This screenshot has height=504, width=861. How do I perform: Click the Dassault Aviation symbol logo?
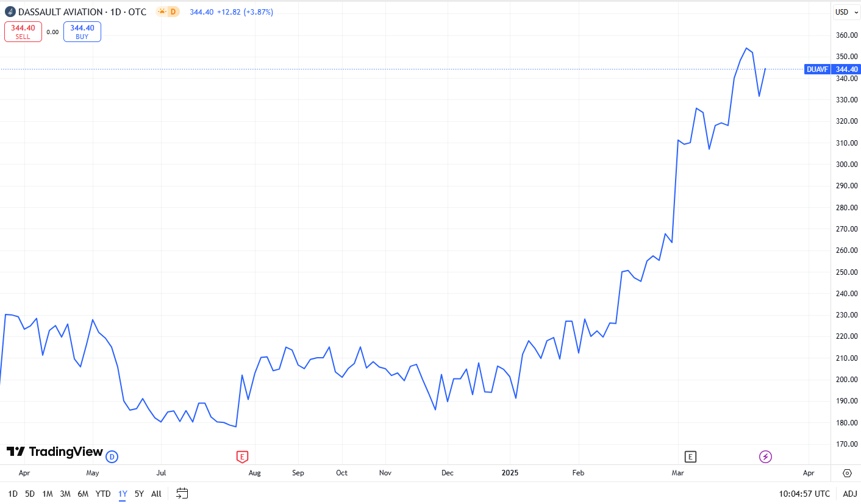[10, 12]
